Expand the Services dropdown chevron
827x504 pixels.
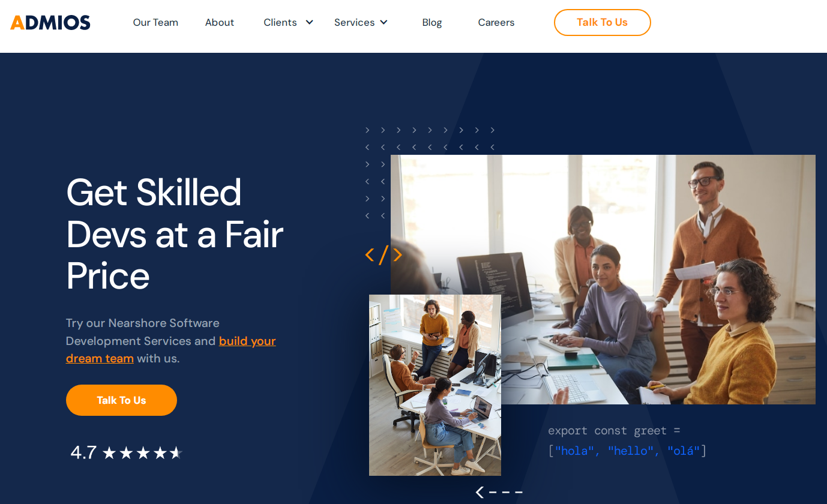coord(383,22)
